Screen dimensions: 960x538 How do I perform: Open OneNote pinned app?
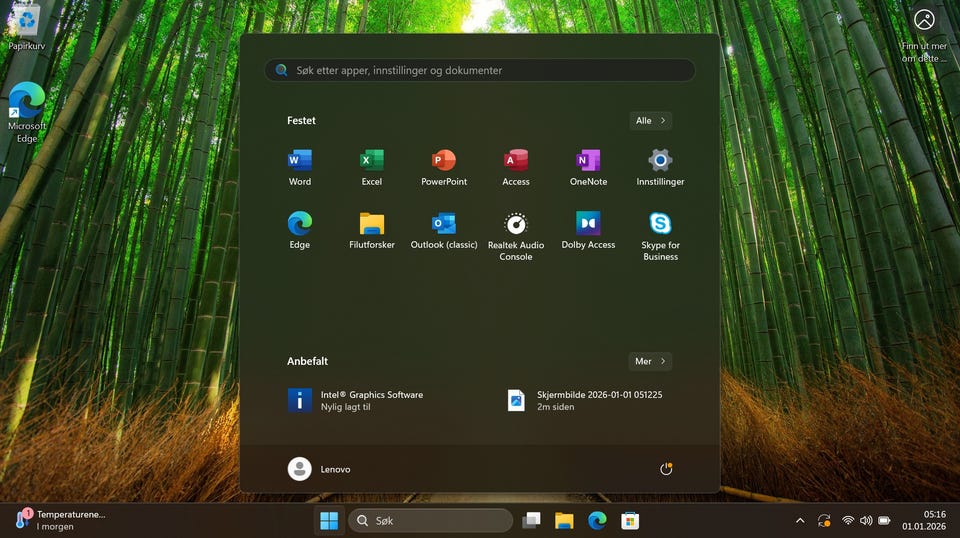point(588,167)
